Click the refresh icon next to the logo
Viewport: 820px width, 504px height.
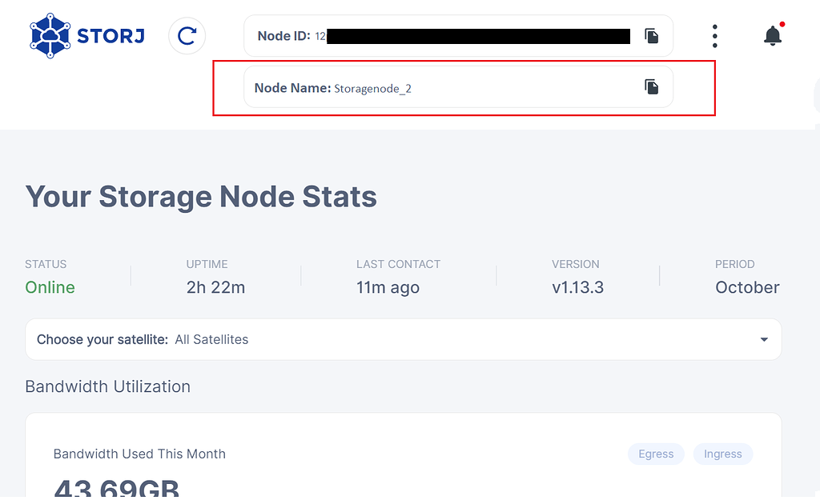pos(187,37)
